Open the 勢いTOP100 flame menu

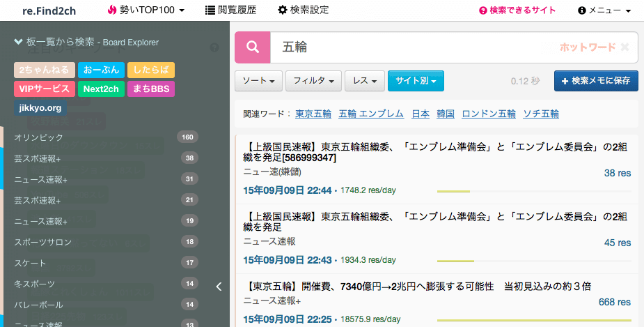pyautogui.click(x=146, y=10)
